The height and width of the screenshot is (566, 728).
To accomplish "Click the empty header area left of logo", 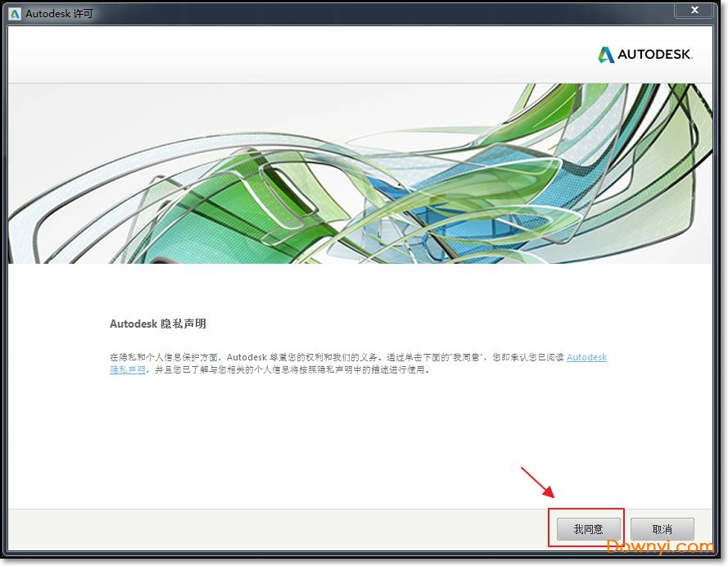I will pyautogui.click(x=287, y=55).
